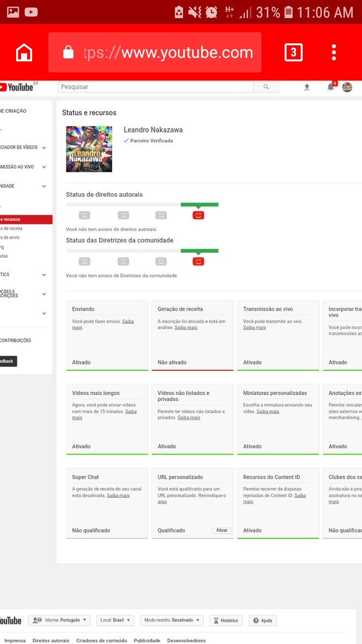Viewport: 362px width, 644px height.
Task: Open Criadores de conteúdo footer link
Action: 102,640
